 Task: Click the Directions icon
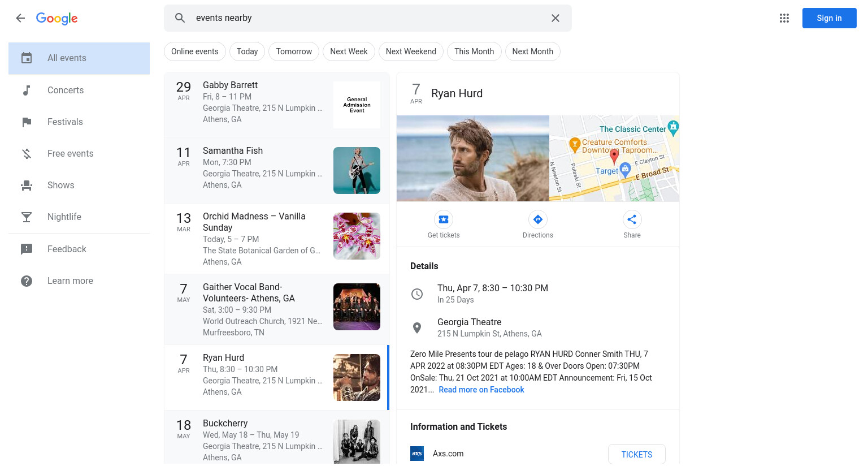[538, 219]
